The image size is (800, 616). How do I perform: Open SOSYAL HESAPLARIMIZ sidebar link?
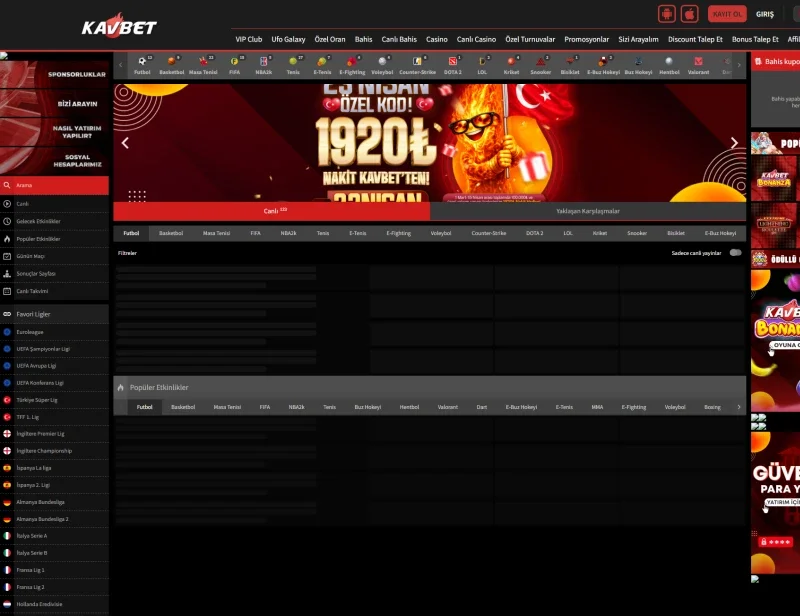(55, 161)
